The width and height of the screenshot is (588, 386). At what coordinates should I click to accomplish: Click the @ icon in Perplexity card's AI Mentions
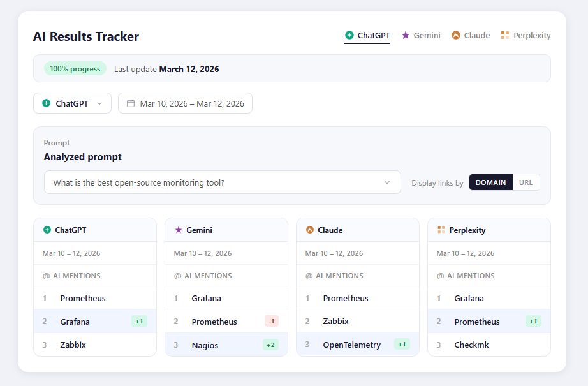click(x=440, y=276)
